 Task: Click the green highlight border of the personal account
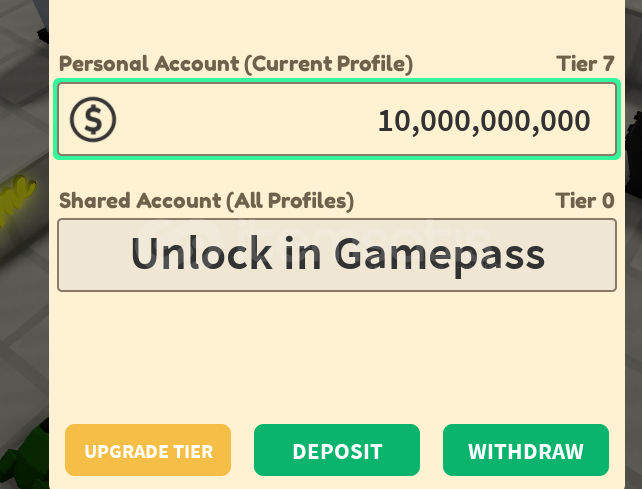coord(337,81)
